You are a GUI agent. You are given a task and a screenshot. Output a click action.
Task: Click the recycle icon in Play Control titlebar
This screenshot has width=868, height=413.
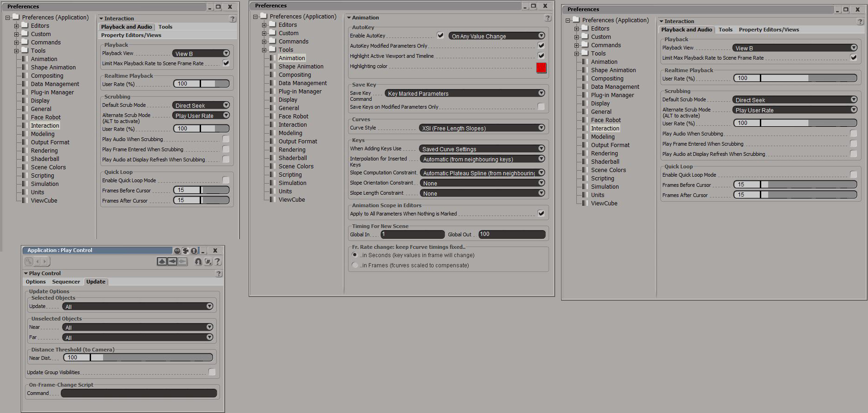(x=185, y=251)
